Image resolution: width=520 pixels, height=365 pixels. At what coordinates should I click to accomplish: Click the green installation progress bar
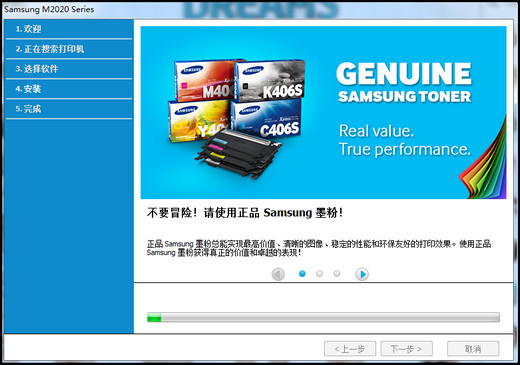pos(323,317)
